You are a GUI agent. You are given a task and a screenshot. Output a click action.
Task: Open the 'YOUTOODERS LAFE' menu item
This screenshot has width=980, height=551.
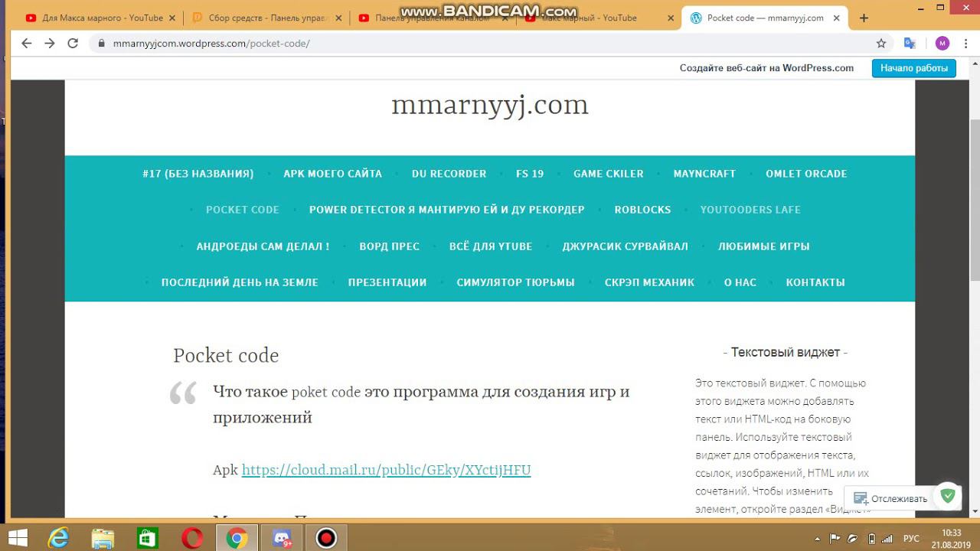tap(750, 210)
